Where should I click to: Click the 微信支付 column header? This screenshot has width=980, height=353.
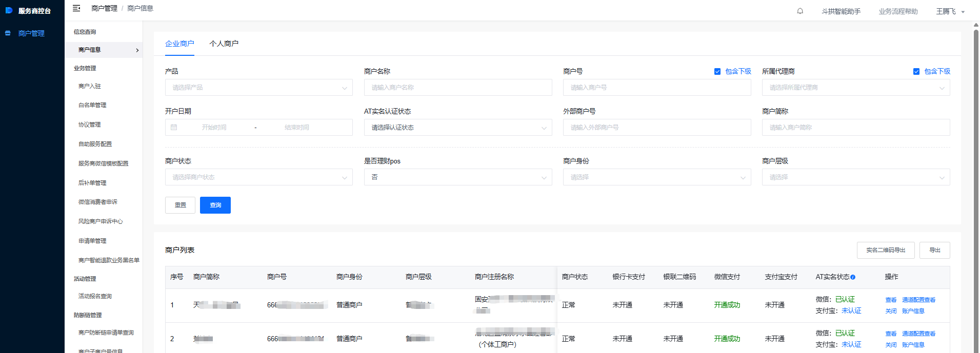[727, 277]
